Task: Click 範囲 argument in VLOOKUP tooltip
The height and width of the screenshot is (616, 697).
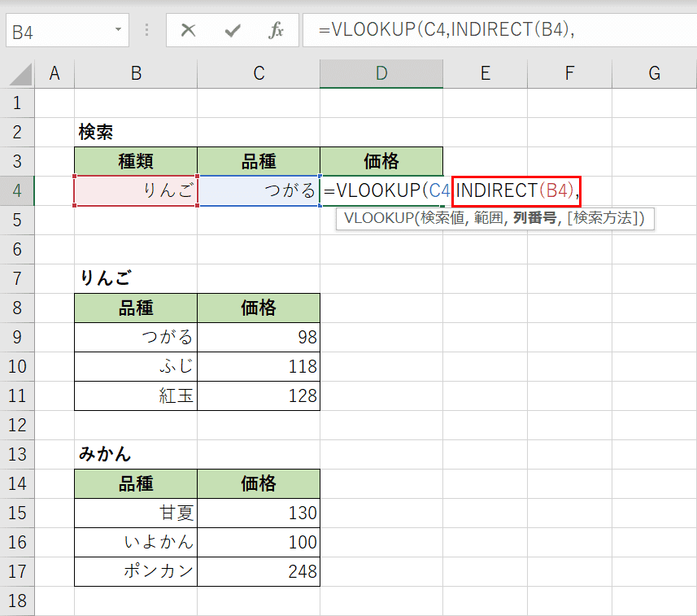Action: click(x=488, y=218)
